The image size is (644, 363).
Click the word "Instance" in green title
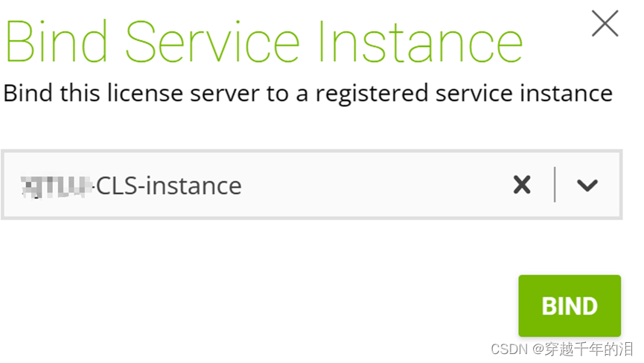420,42
